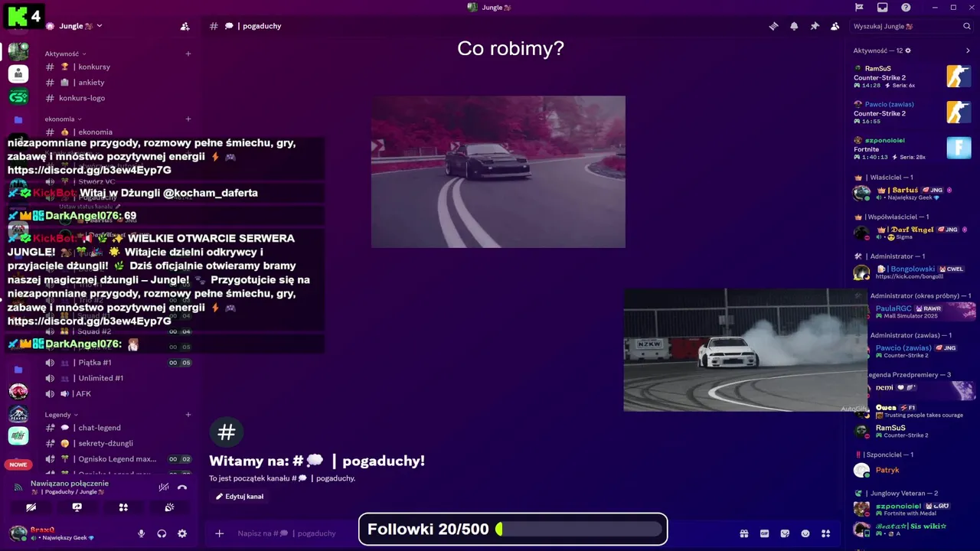The width and height of the screenshot is (980, 551).
Task: Click the Wyszukaj Jungle search field
Action: [x=913, y=26]
